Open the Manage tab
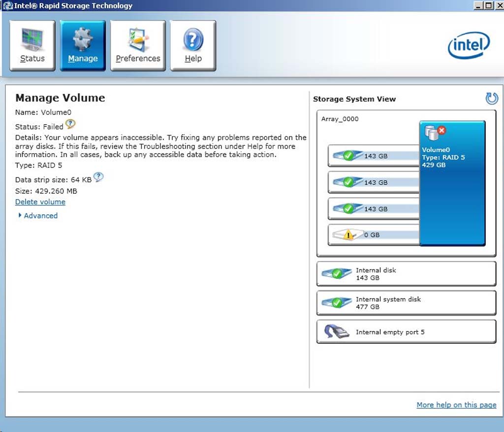The height and width of the screenshot is (432, 504). click(83, 45)
